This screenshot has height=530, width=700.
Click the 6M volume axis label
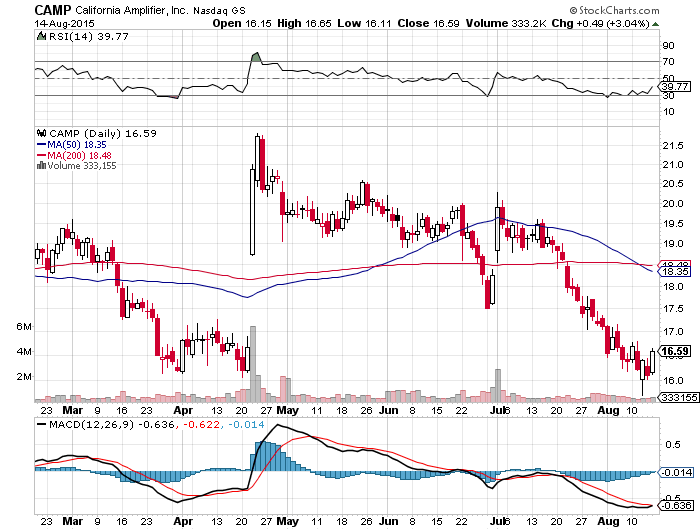click(24, 327)
